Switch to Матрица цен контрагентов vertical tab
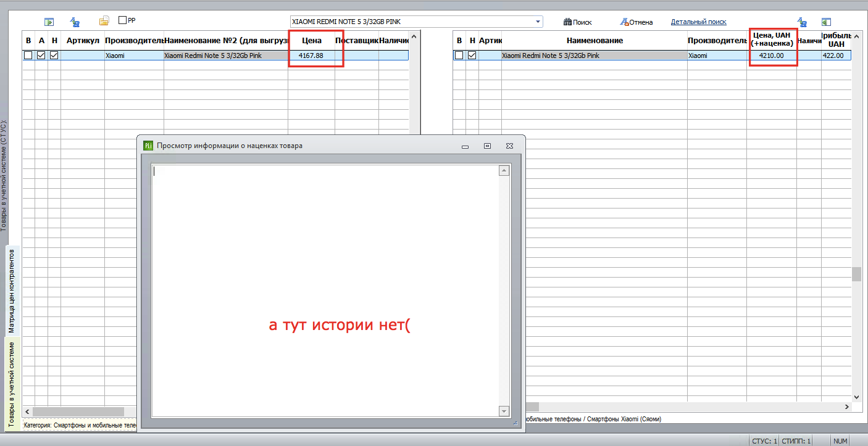 click(x=12, y=290)
